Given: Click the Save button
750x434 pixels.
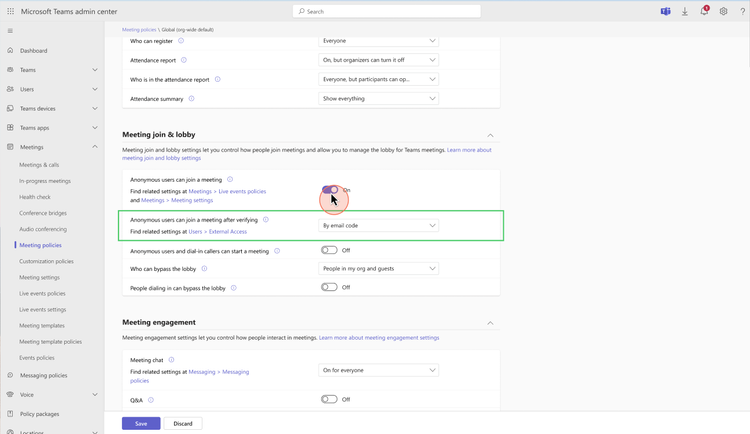Looking at the screenshot, I should [x=141, y=423].
